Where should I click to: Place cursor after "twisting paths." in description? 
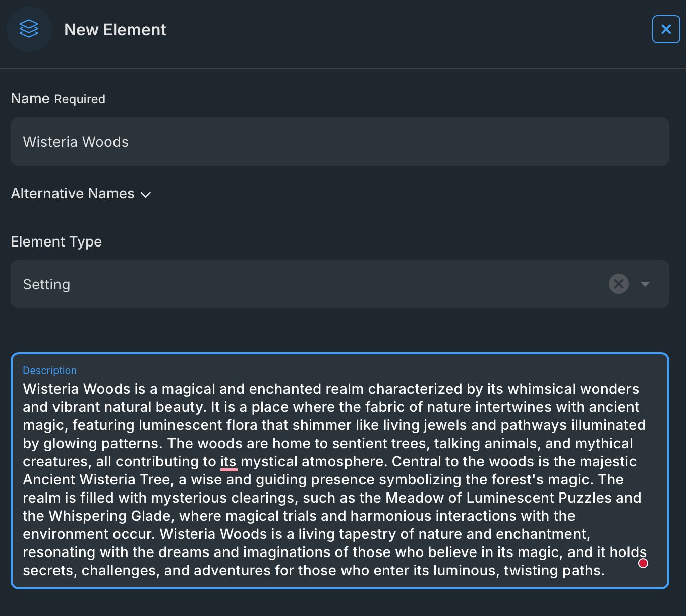point(605,571)
